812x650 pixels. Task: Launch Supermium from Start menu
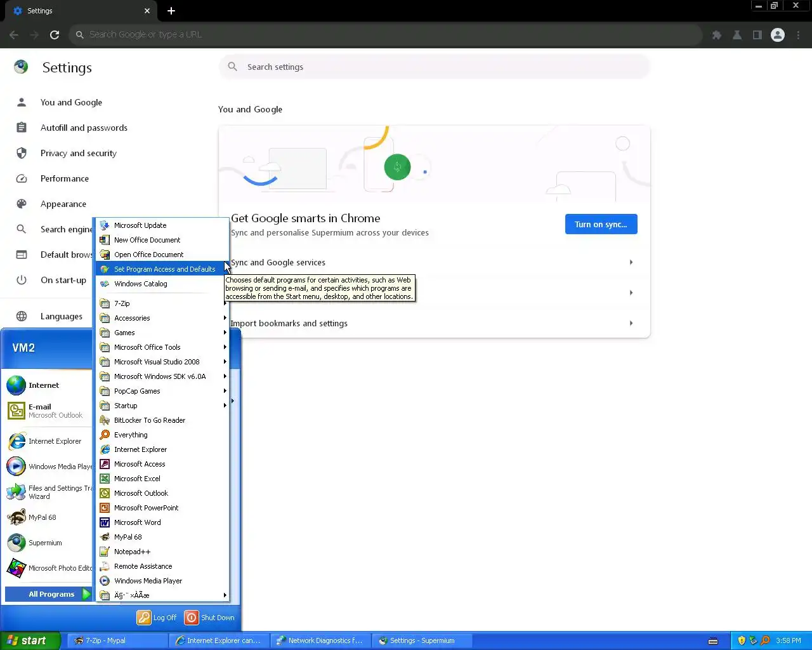(x=48, y=543)
